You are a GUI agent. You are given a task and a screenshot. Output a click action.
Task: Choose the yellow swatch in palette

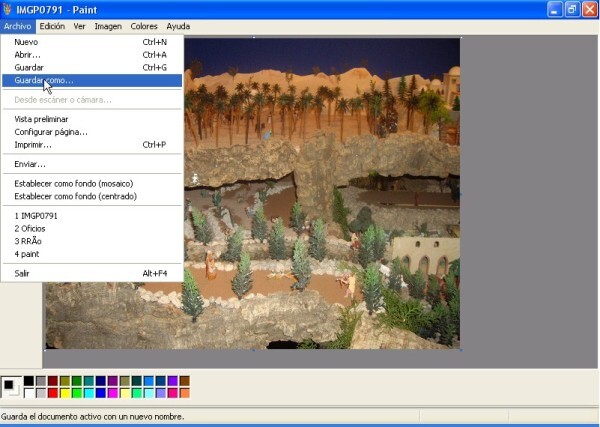click(65, 393)
